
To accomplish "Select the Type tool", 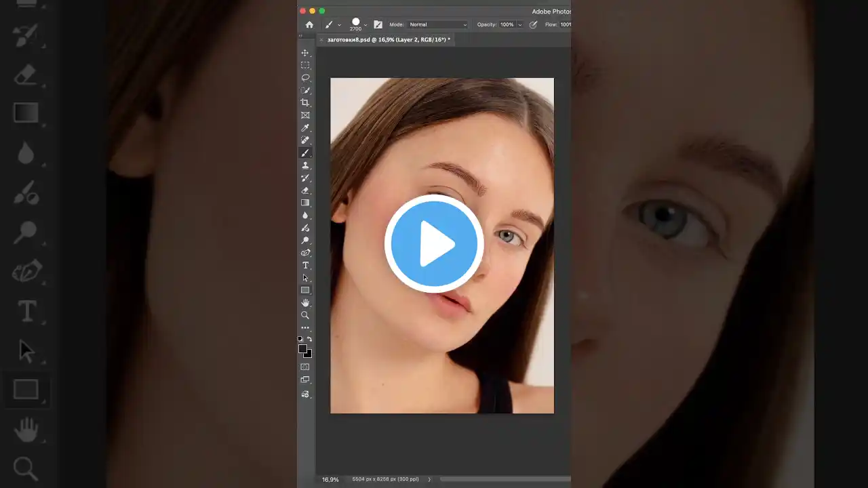I will click(x=304, y=265).
